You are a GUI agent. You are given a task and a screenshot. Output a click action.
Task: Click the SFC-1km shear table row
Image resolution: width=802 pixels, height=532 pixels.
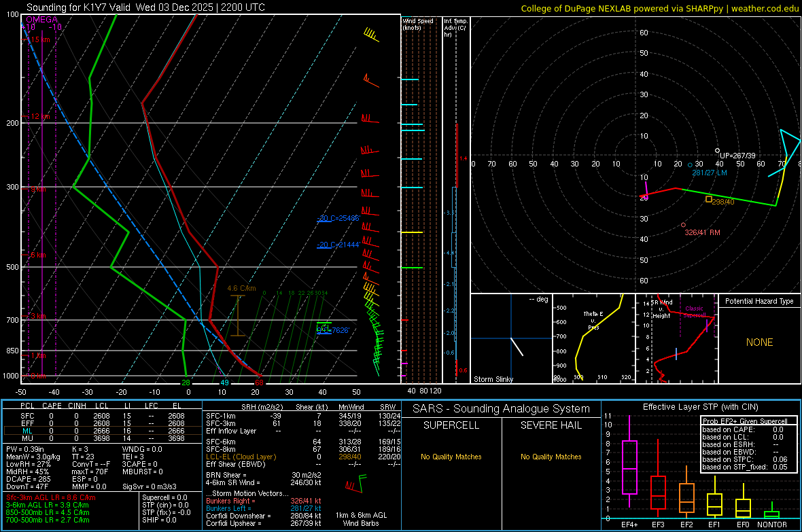click(303, 416)
